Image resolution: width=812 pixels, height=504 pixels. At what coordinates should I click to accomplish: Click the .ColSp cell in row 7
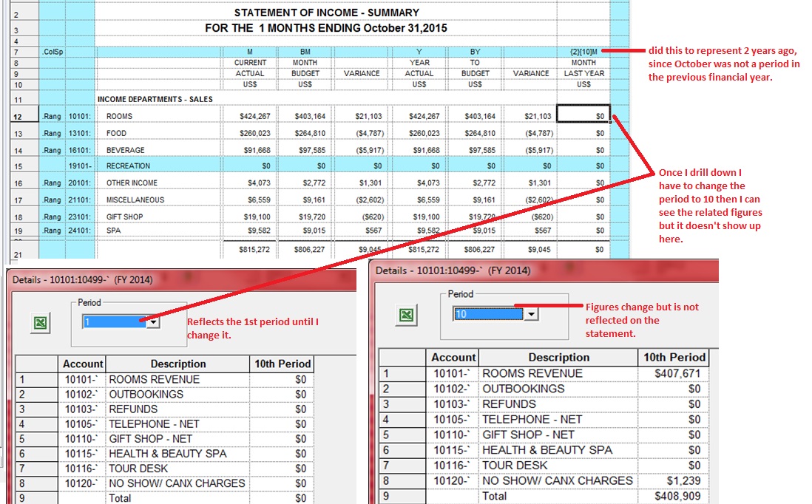(52, 52)
